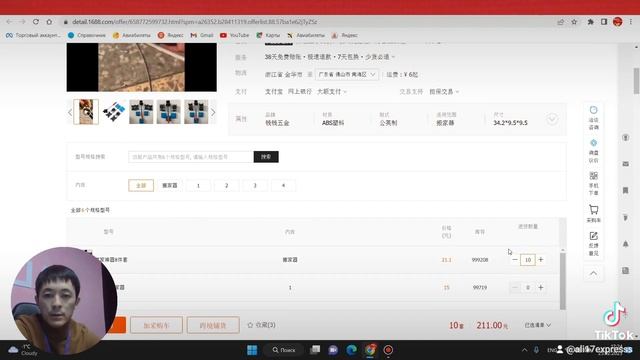This screenshot has width=640, height=360.
Task: Toggle the browser side panel
Action: [604, 22]
